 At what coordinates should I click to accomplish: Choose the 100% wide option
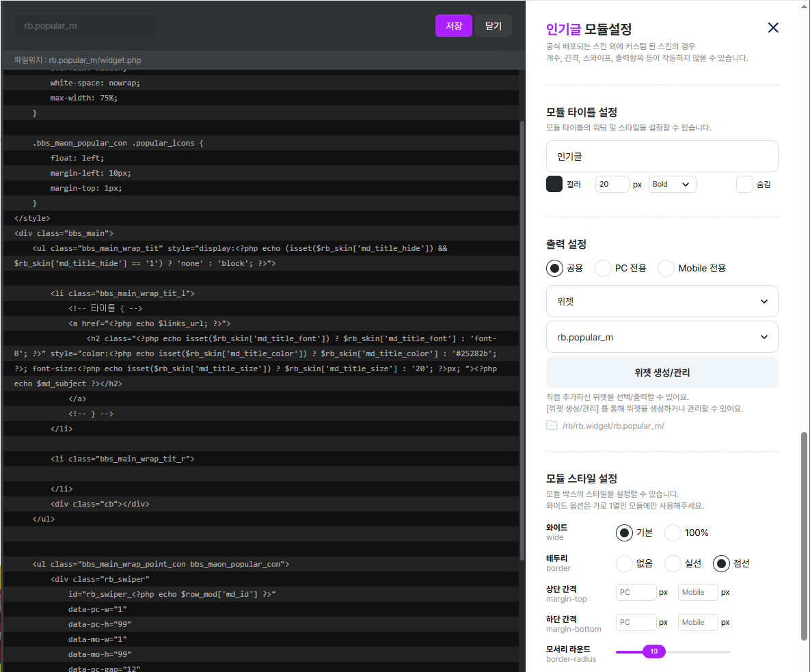coord(673,533)
